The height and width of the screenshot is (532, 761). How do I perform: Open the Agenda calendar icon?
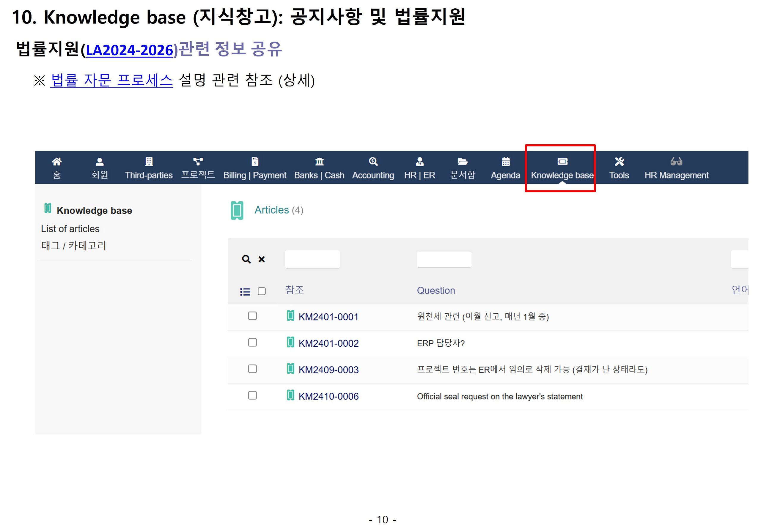pyautogui.click(x=505, y=162)
